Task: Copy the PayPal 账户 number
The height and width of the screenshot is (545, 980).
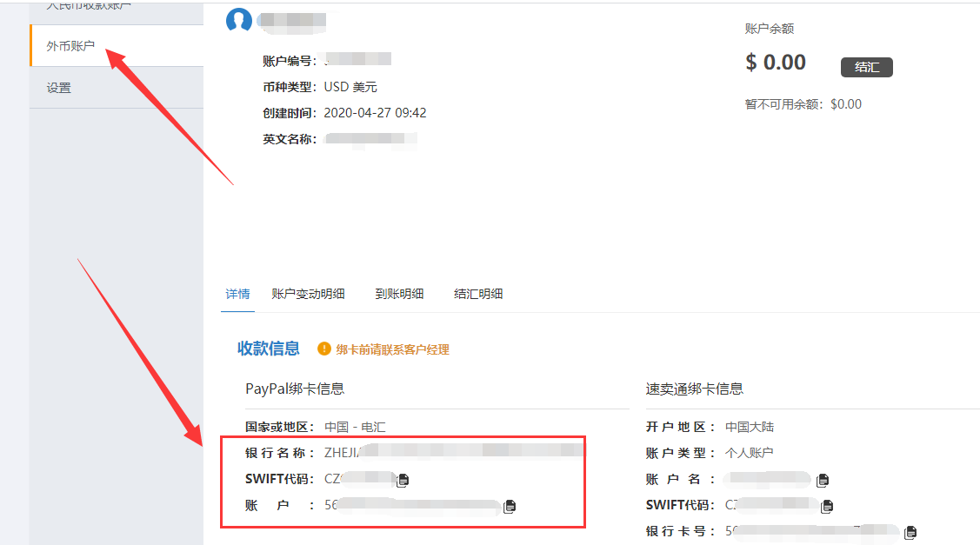Action: coord(510,506)
